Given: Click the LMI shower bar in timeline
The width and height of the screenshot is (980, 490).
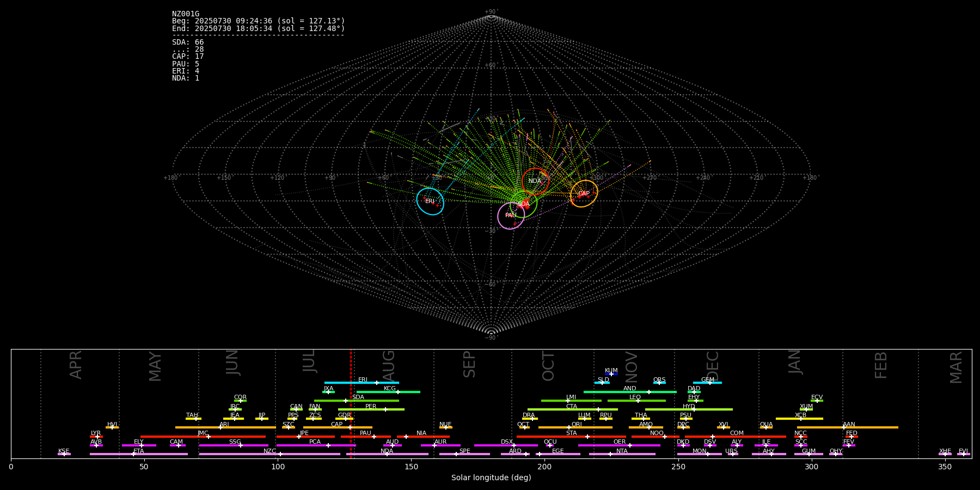Looking at the screenshot, I should (571, 401).
